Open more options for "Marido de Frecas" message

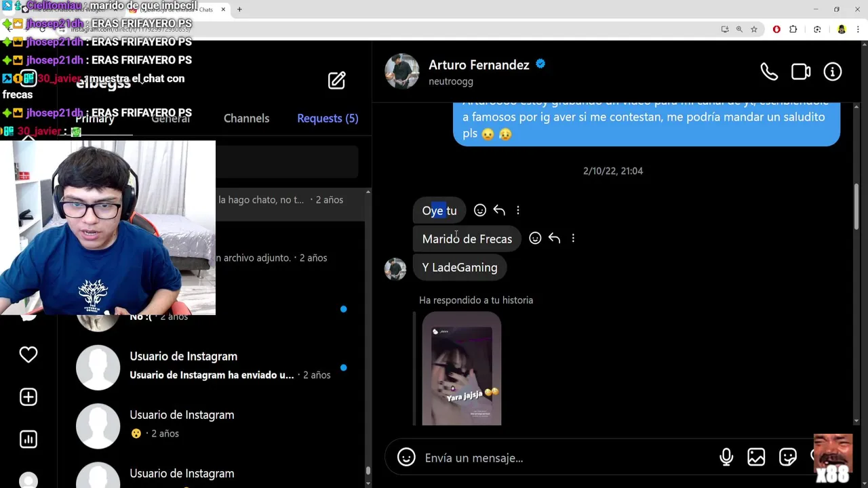click(x=573, y=239)
